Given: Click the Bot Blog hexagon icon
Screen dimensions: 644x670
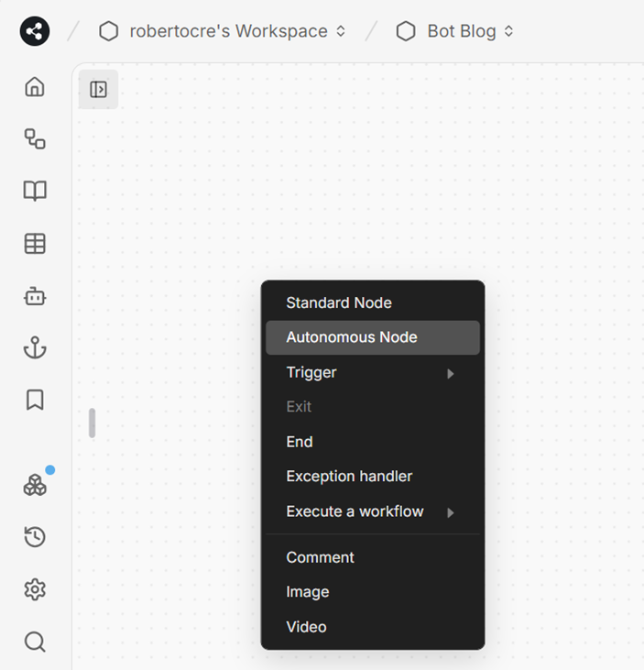Looking at the screenshot, I should [x=406, y=31].
